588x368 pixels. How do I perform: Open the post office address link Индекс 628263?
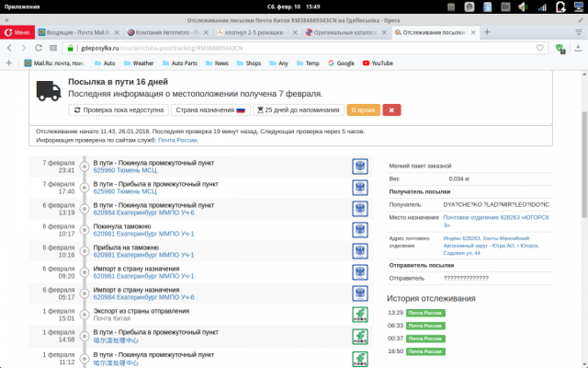tap(492, 246)
